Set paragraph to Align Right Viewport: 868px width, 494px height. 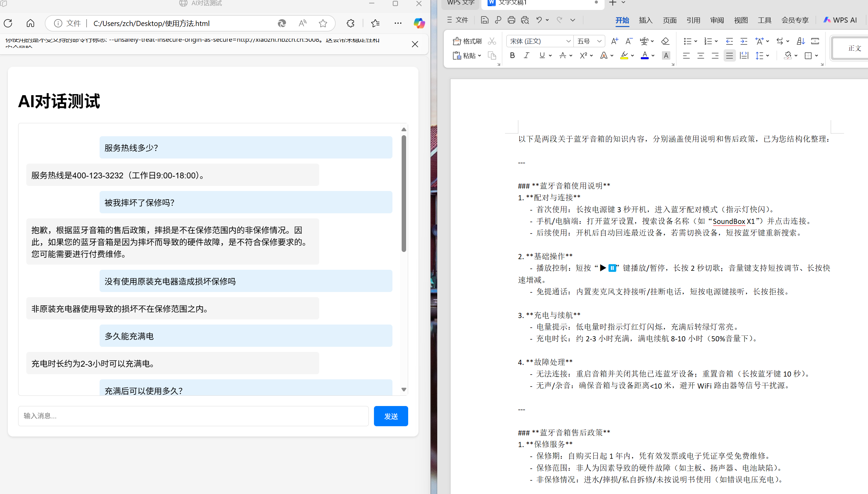(x=715, y=55)
